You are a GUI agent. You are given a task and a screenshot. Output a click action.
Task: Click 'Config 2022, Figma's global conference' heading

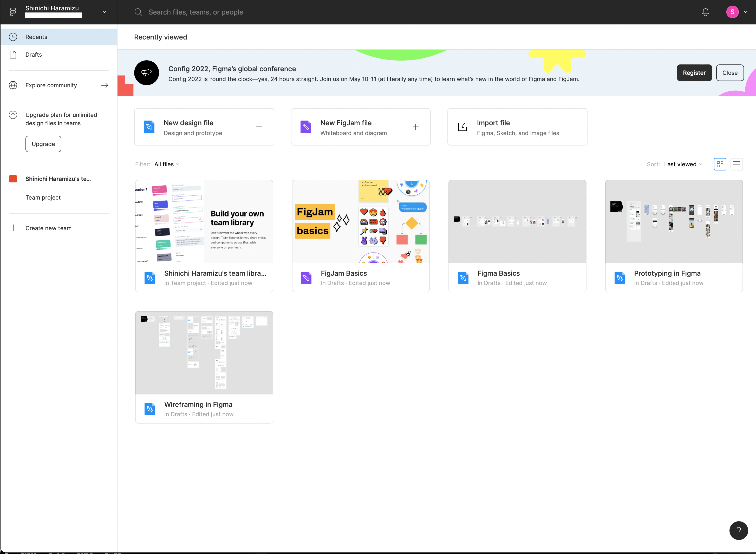pos(232,69)
